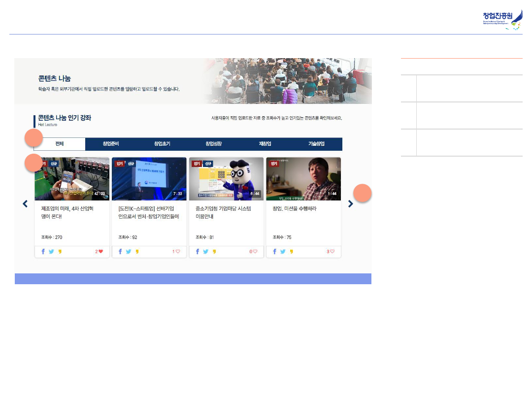Share '중소기업청 기업마당' card on Twitter
Image resolution: width=532 pixels, height=399 pixels.
(205, 251)
